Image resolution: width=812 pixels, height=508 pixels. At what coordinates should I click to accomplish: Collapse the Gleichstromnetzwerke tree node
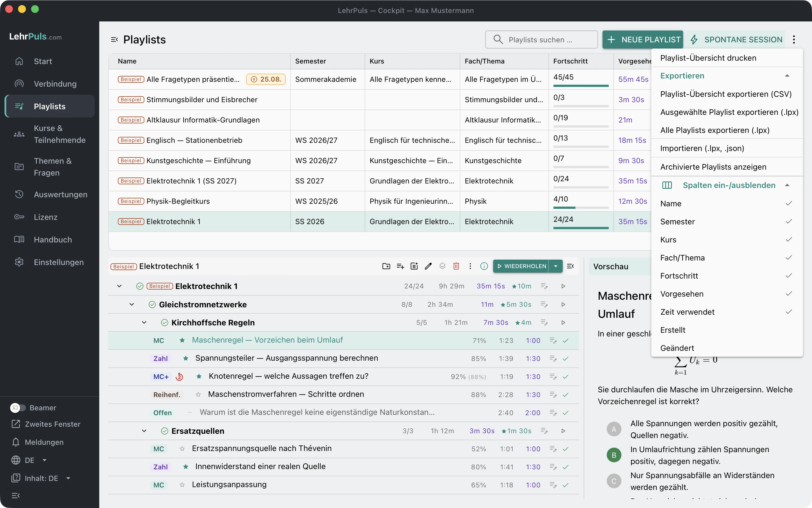132,305
